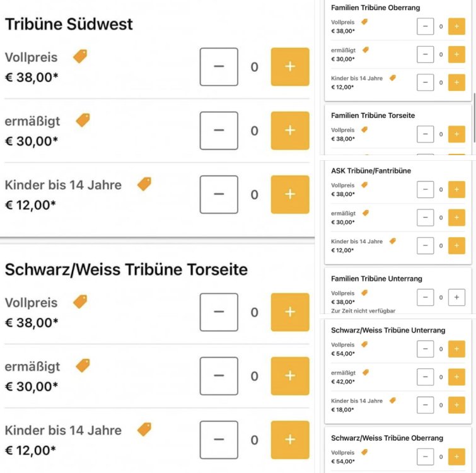Add Familien Tribüne Oberrang ermäßigt ticket
Viewport: 476px width, 473px height.
pos(456,54)
